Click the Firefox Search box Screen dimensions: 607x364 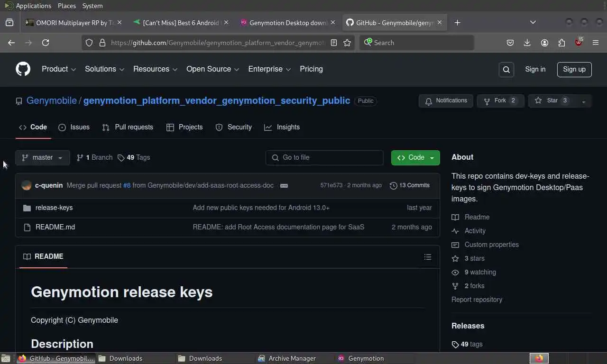point(416,43)
